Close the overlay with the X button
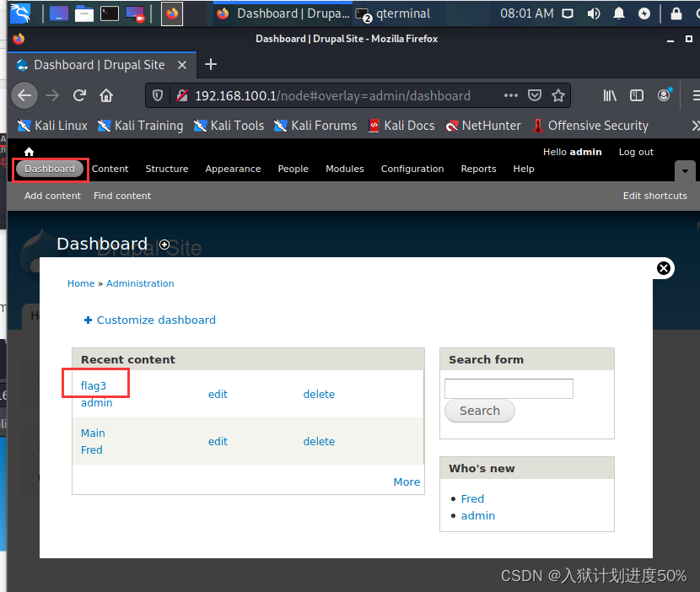This screenshot has width=700, height=592. click(664, 268)
